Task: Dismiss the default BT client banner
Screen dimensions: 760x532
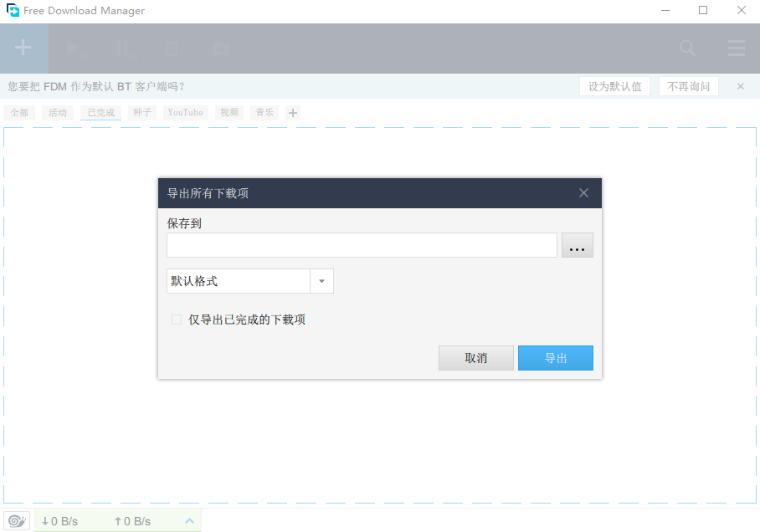Action: pyautogui.click(x=741, y=86)
